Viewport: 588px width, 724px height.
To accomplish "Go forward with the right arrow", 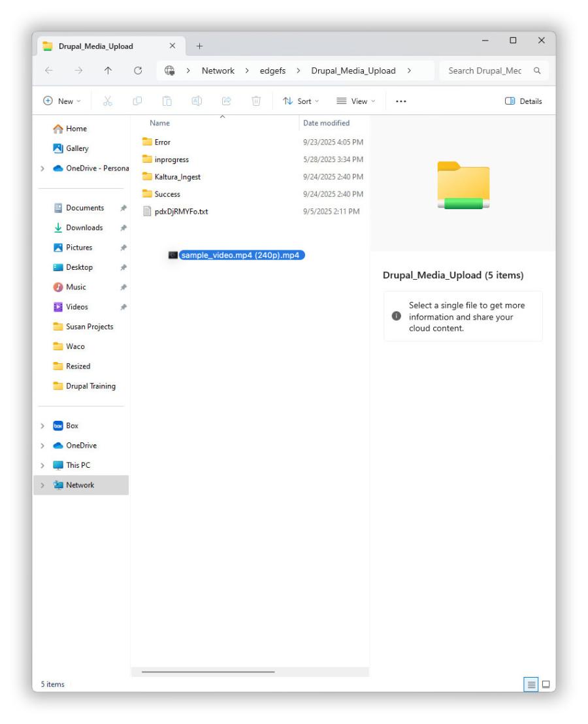I will pos(78,71).
